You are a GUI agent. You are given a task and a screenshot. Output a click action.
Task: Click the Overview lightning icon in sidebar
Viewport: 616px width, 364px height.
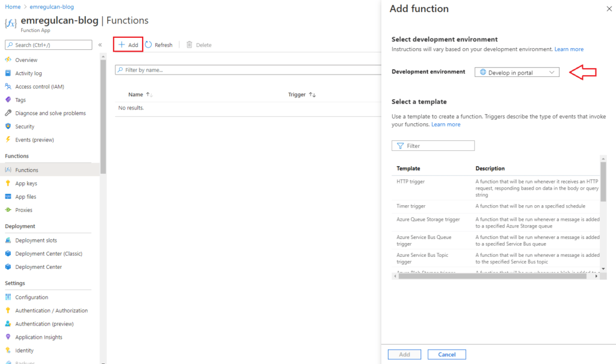click(x=8, y=60)
